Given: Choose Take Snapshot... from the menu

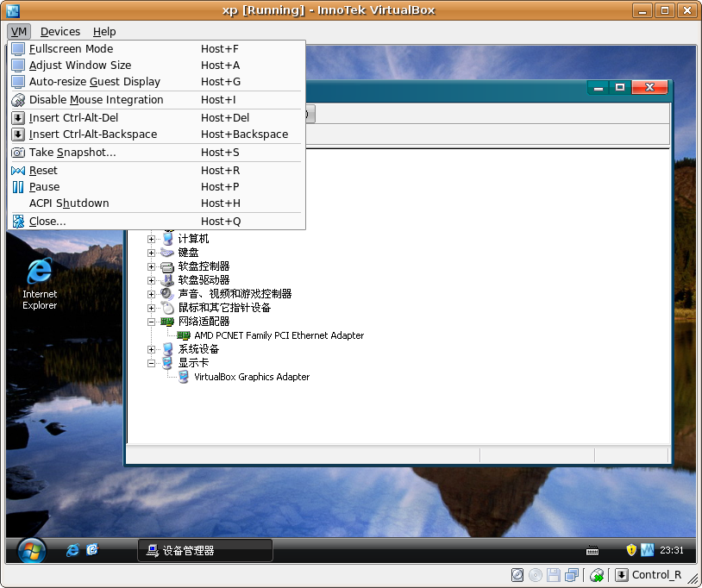Looking at the screenshot, I should [x=156, y=153].
